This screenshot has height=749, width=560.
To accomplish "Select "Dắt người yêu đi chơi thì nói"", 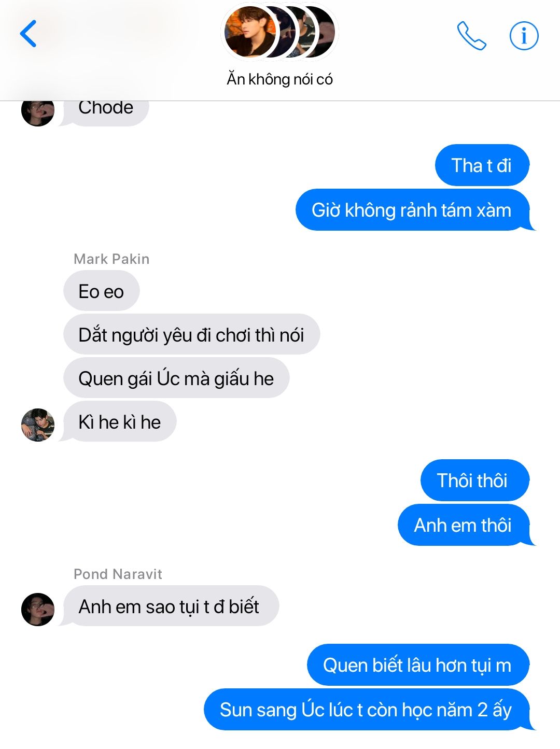I will point(191,335).
